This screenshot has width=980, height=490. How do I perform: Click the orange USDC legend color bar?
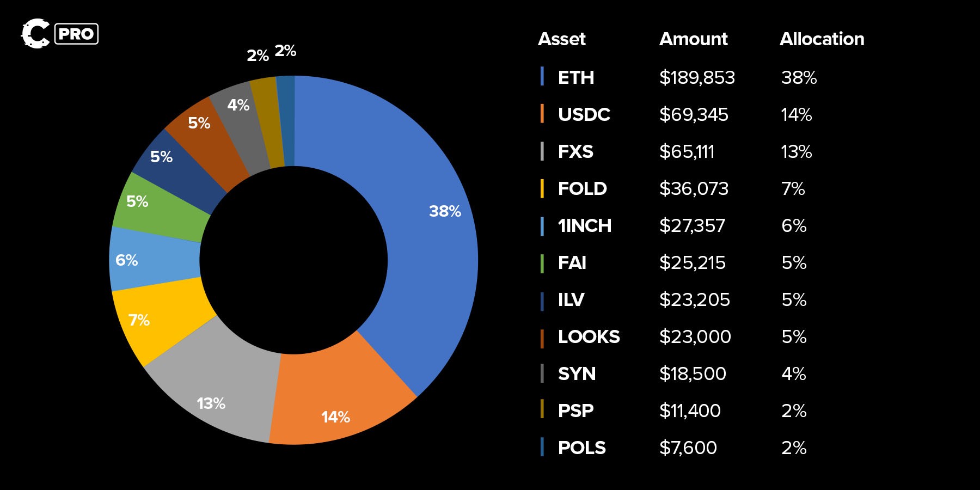(x=542, y=114)
